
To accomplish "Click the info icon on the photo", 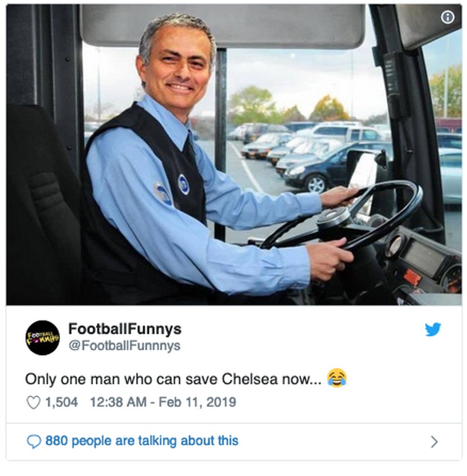I will 448,17.
